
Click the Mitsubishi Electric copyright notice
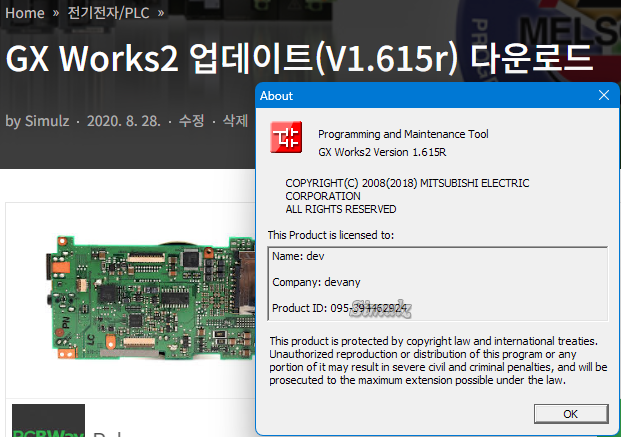[407, 196]
